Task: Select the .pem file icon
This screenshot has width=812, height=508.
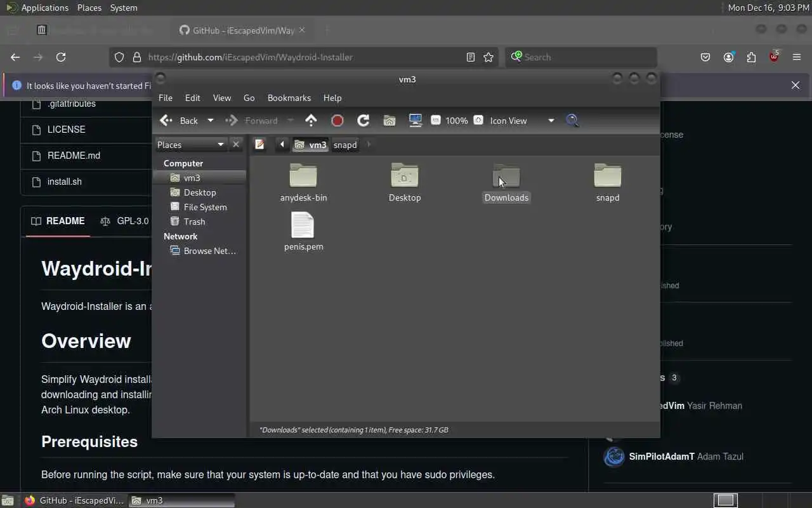Action: (303, 225)
